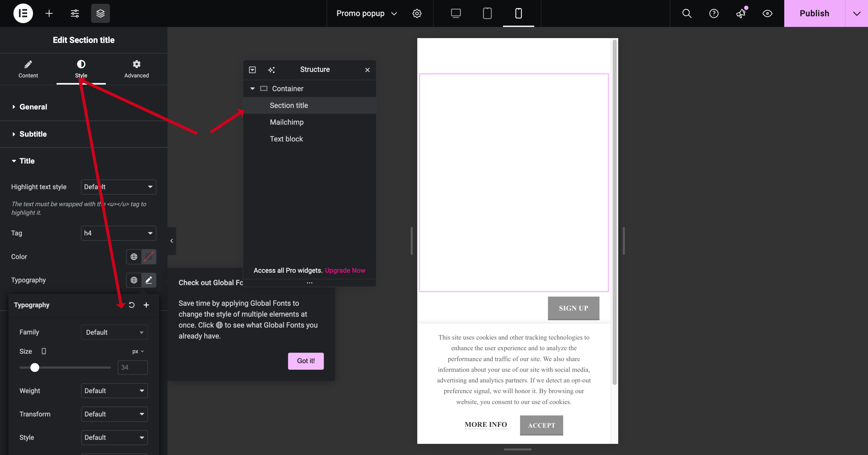Open Promo popup page settings gear
Screen dimensions: 868x455
coord(417,14)
